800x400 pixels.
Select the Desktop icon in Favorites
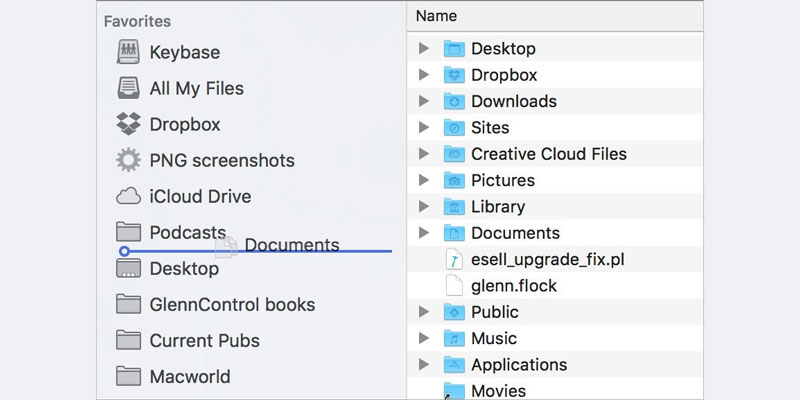[128, 269]
